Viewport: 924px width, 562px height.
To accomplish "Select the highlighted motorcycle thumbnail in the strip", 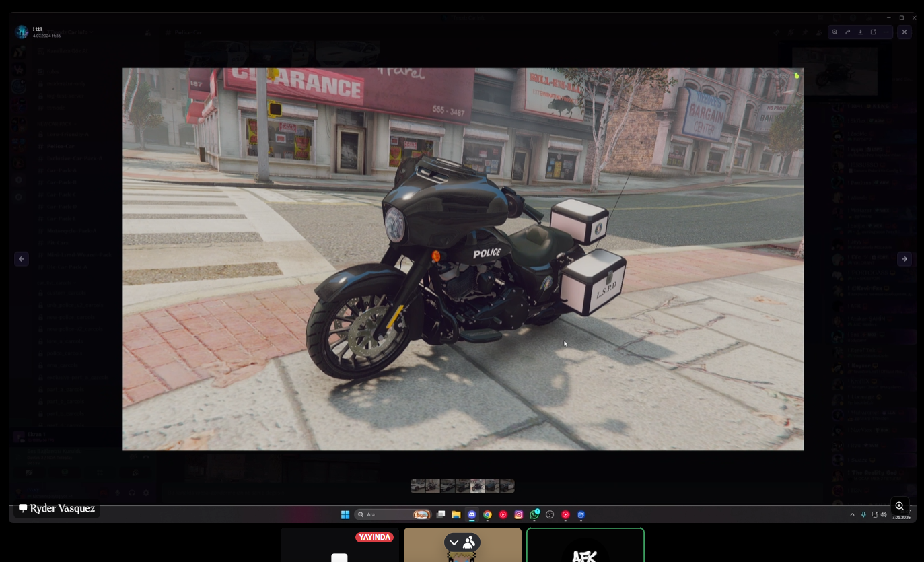I will pyautogui.click(x=477, y=486).
